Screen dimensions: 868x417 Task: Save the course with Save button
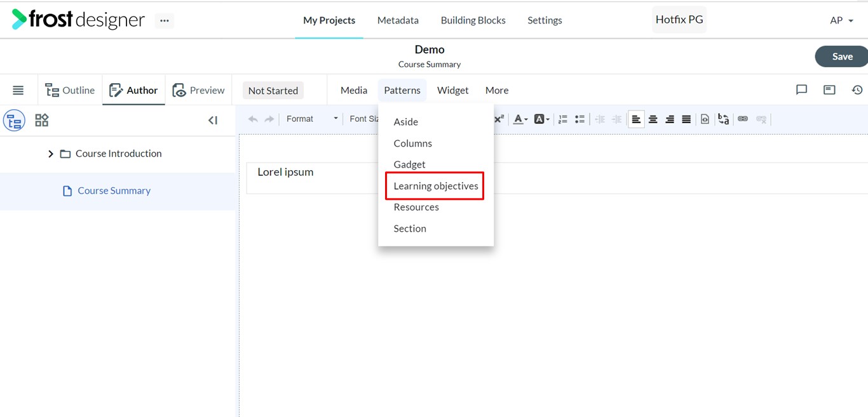[x=842, y=56]
